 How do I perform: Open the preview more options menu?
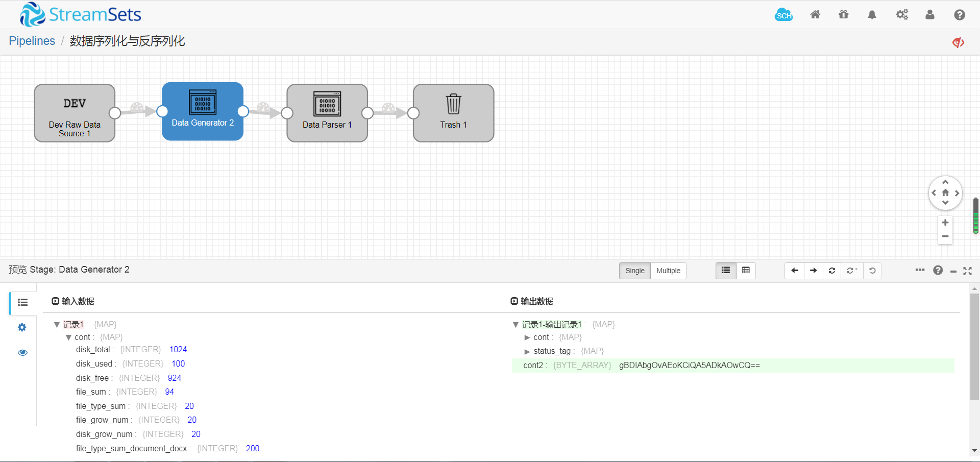coord(920,271)
